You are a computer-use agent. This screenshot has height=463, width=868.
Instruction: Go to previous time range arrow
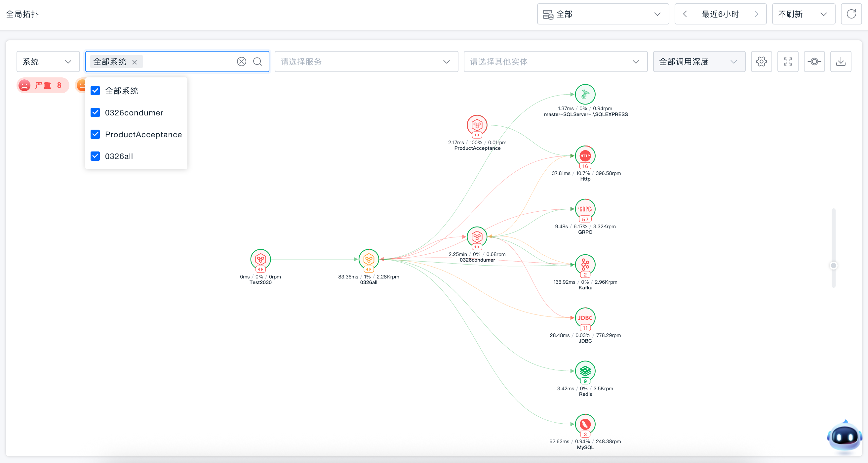coord(685,14)
